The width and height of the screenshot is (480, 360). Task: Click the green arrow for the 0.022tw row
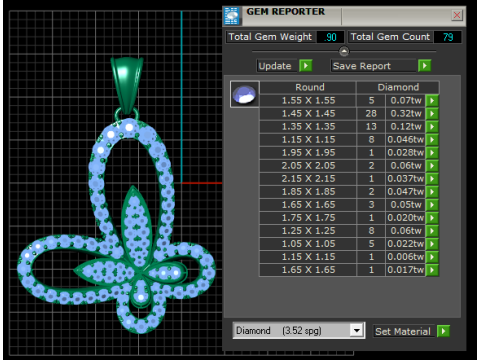(432, 243)
